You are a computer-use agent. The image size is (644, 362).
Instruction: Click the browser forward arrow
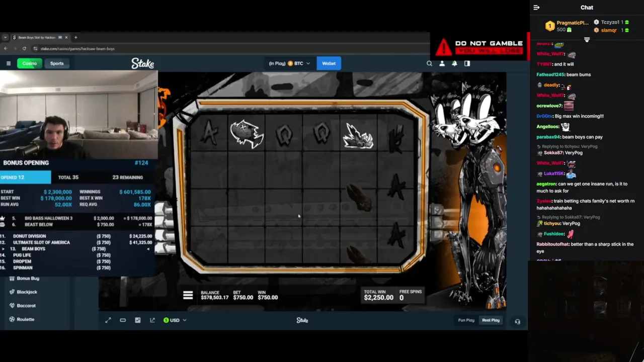pyautogui.click(x=15, y=49)
